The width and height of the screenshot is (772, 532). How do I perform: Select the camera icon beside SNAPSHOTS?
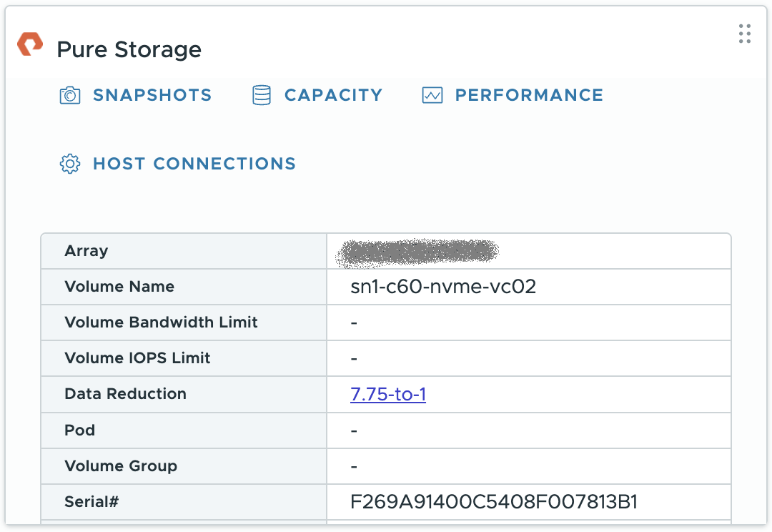69,94
